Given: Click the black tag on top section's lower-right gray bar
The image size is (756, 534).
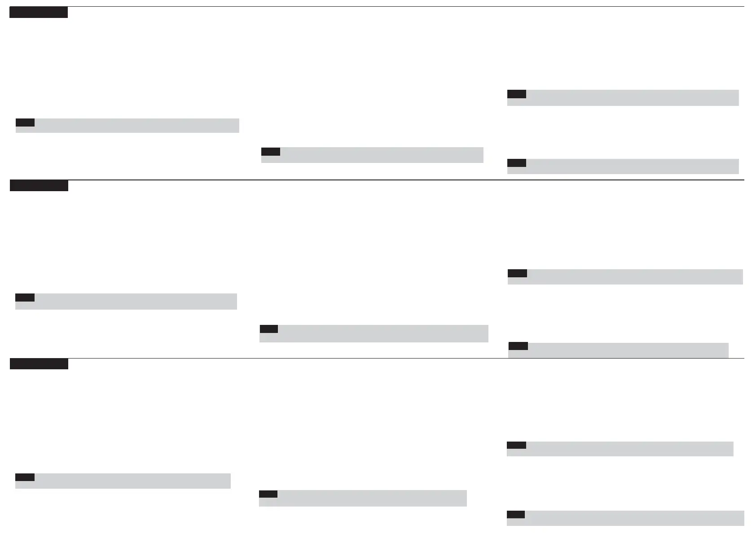Looking at the screenshot, I should click(x=517, y=163).
